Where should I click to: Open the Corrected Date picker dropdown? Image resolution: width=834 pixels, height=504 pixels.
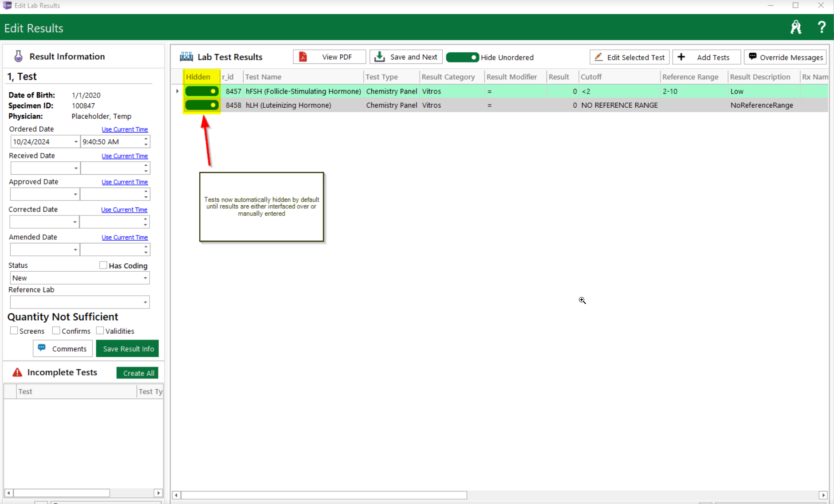pos(75,222)
